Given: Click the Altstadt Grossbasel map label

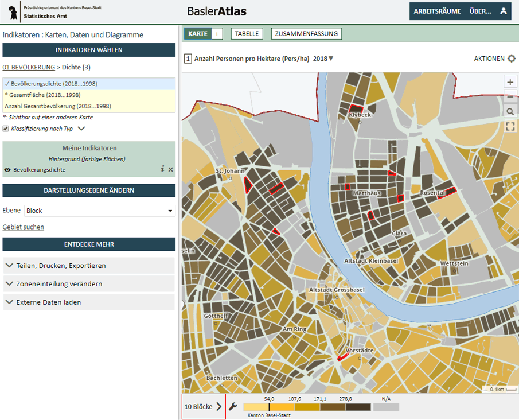Looking at the screenshot, I should [x=337, y=290].
